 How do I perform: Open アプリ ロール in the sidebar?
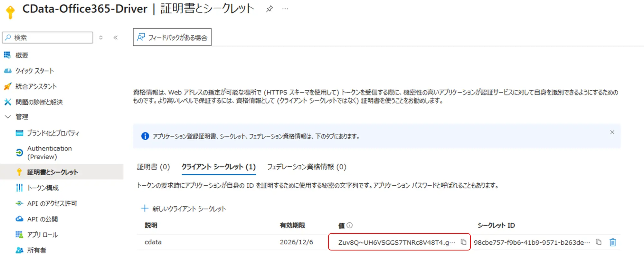[43, 235]
